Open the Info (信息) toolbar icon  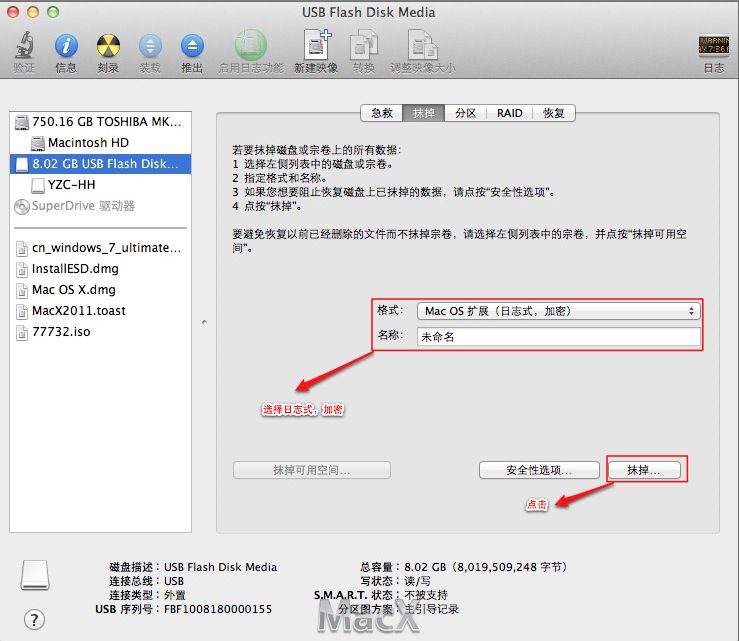66,46
